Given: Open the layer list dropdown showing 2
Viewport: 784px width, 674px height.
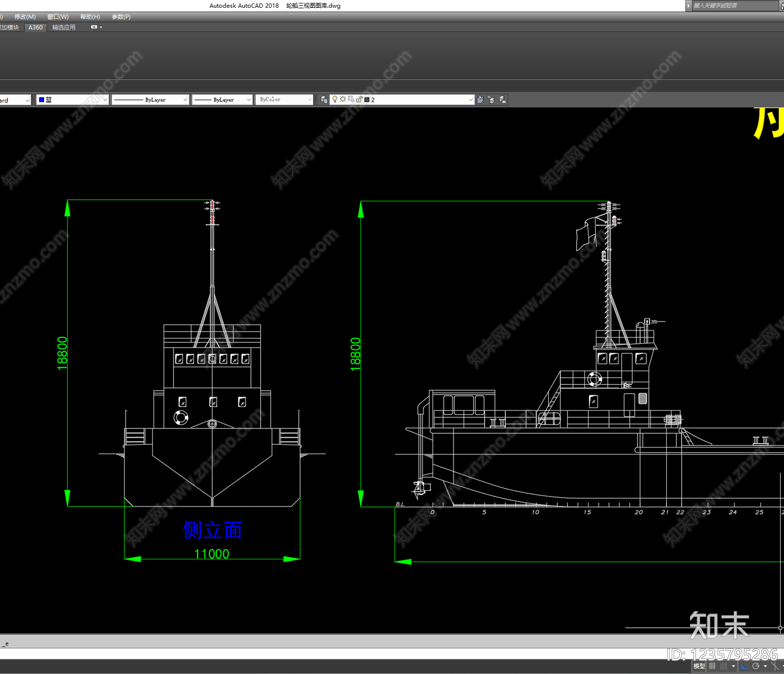Looking at the screenshot, I should tap(402, 100).
